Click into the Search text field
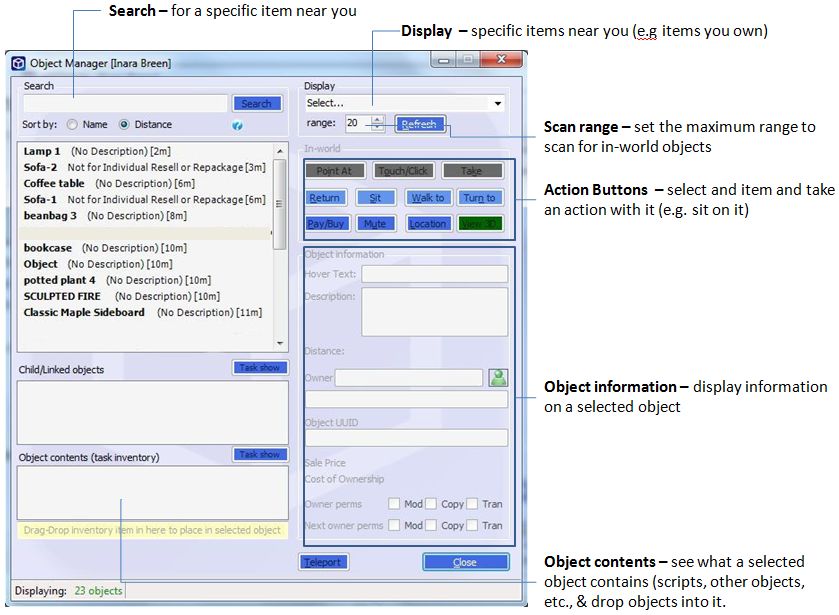Viewport: 839px width, 615px height. coord(126,103)
